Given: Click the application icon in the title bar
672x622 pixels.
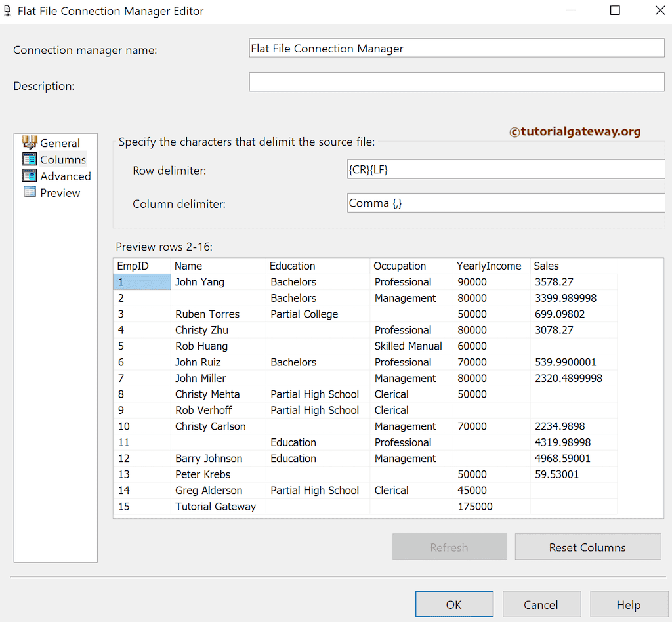Looking at the screenshot, I should point(8,10).
